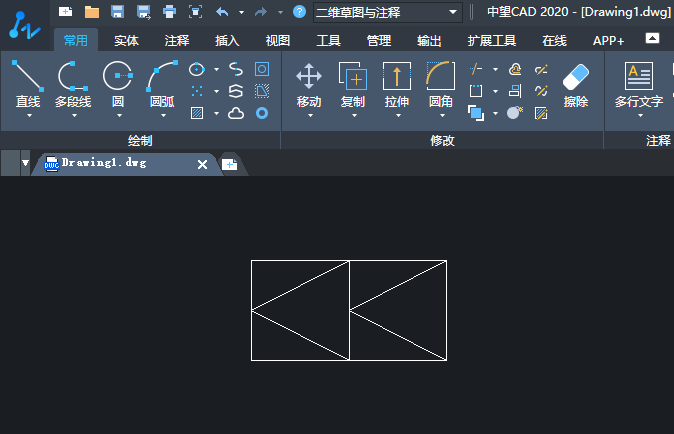Viewport: 674px width, 434px height.
Task: Switch to the 视图 ribbon tab
Action: pos(278,41)
